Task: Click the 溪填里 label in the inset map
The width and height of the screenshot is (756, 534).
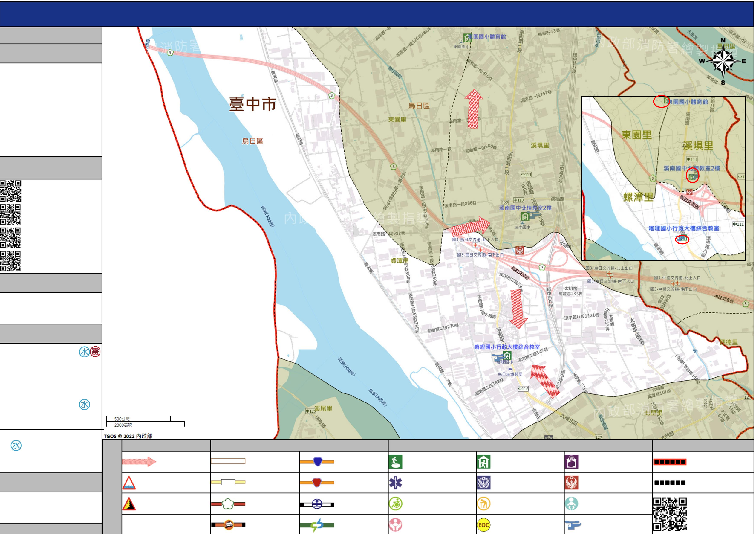Action: click(698, 146)
